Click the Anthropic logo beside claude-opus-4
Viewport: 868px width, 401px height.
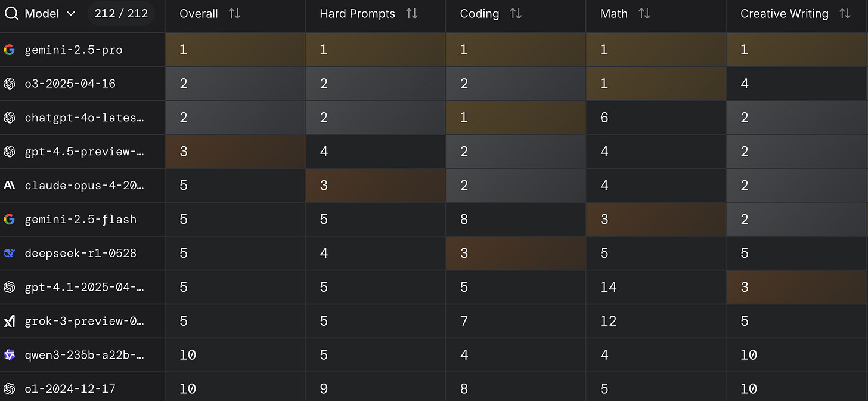point(9,185)
